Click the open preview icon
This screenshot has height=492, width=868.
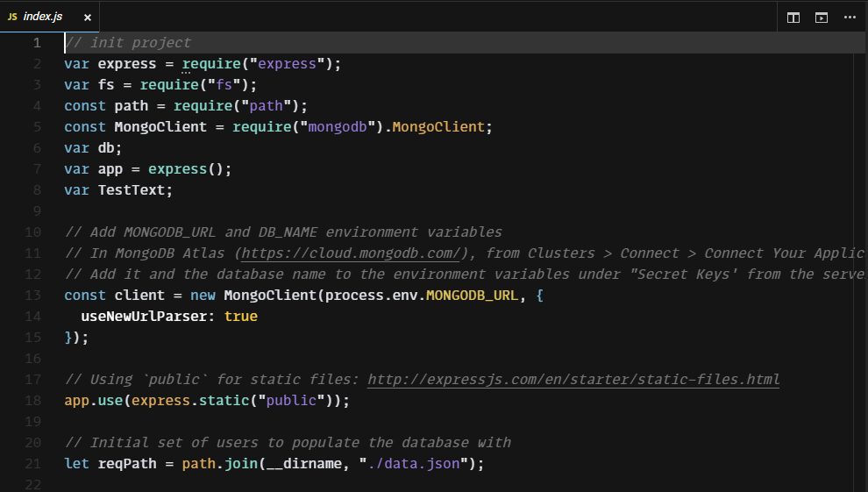point(822,18)
